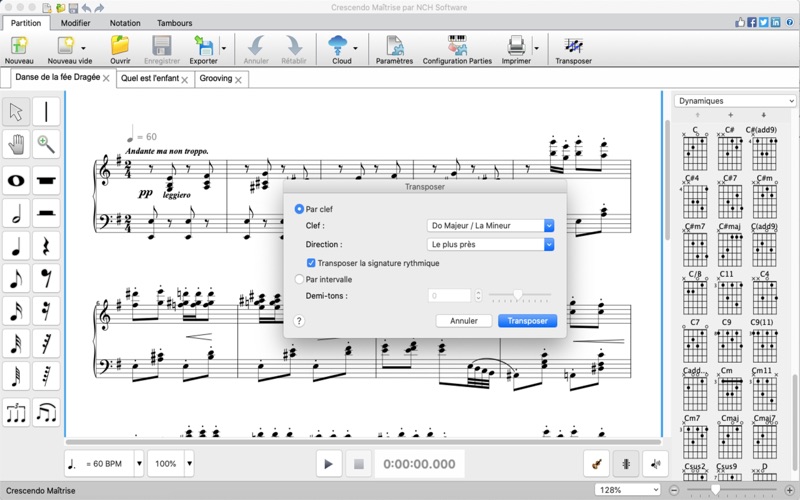This screenshot has height=500, width=800.
Task: Open the BPM tempo dropdown arrow
Action: pos(139,464)
